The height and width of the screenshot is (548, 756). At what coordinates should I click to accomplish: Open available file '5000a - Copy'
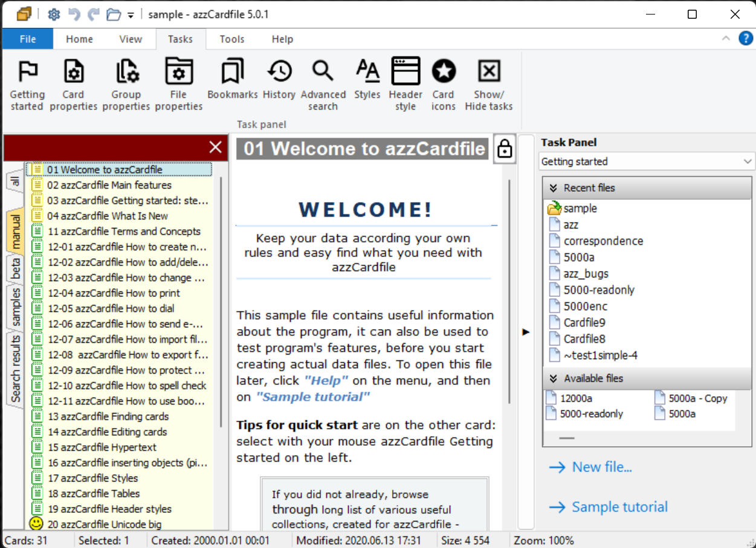pyautogui.click(x=697, y=399)
